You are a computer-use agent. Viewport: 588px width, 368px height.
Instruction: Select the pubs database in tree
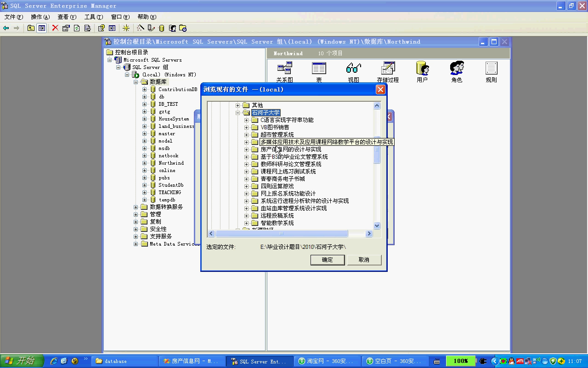click(x=164, y=178)
